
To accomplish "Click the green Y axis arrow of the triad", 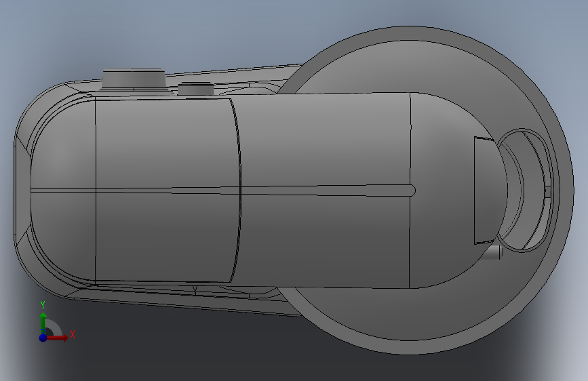I will pyautogui.click(x=43, y=322).
